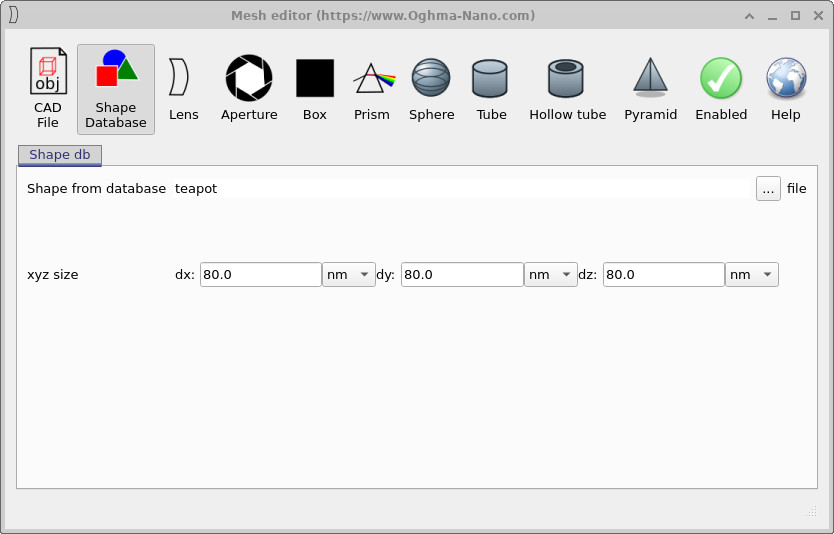
Task: Toggle the green Enabled checkmark
Action: pos(721,89)
